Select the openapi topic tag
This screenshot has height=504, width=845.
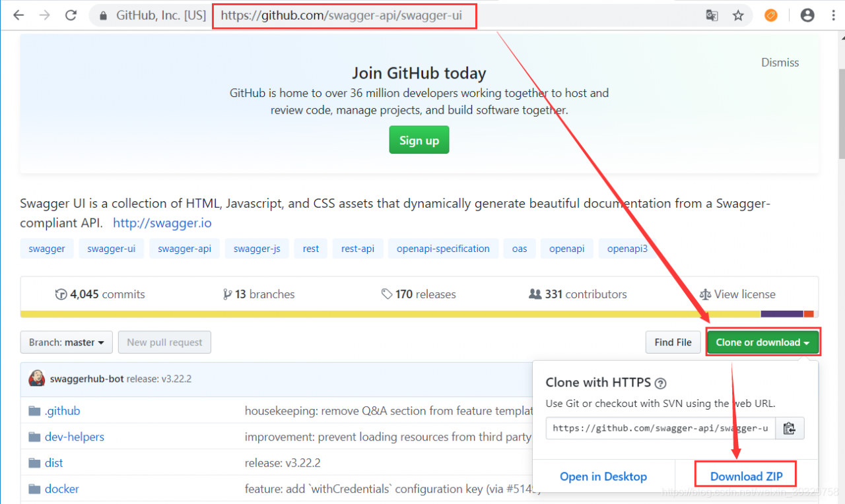pyautogui.click(x=567, y=249)
